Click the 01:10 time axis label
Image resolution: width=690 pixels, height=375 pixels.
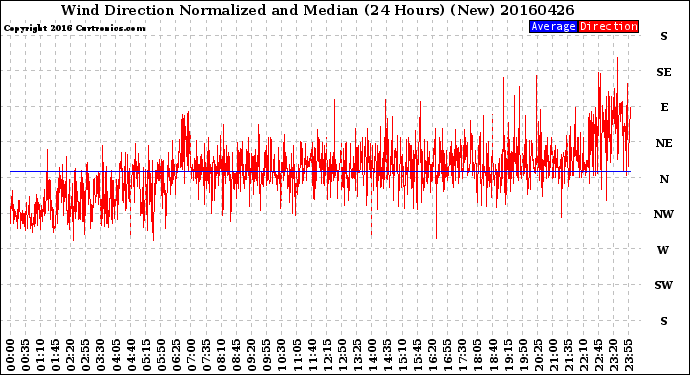(41, 355)
